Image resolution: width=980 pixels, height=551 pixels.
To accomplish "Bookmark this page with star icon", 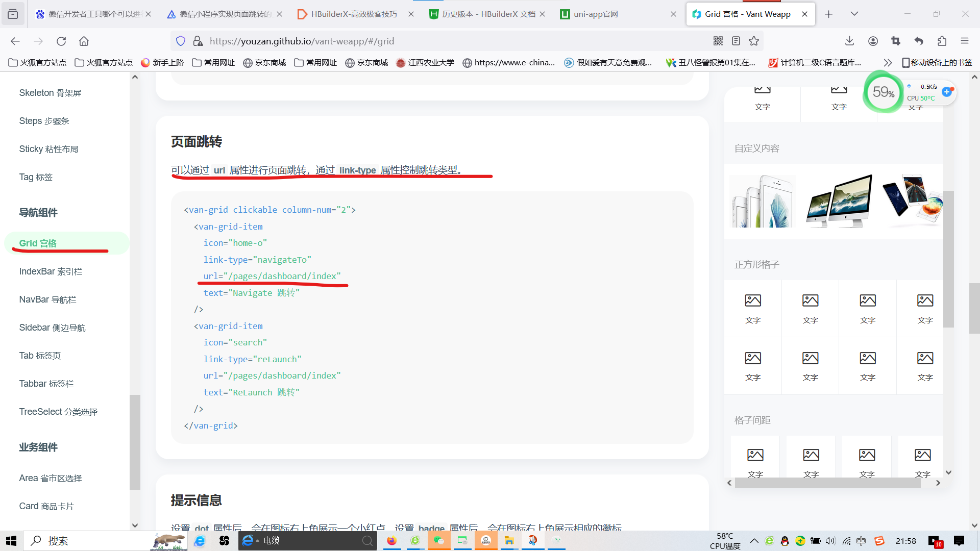I will point(754,41).
